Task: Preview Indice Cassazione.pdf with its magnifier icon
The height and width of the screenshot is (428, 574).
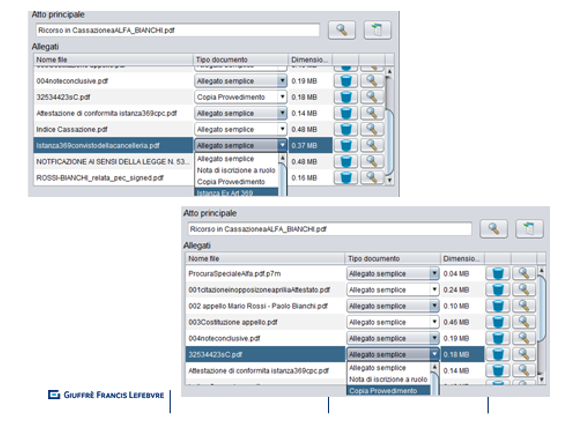Action: (x=372, y=129)
